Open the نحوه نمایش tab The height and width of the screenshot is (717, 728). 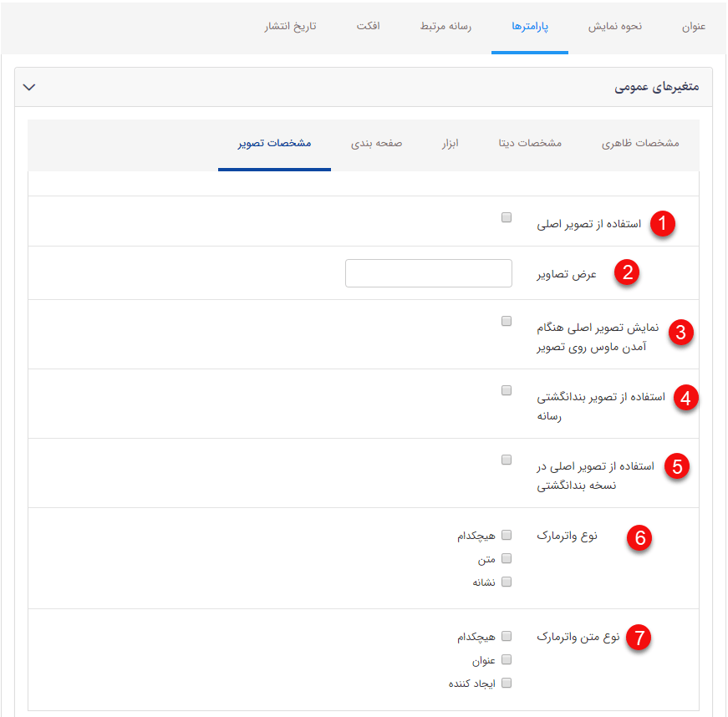tap(614, 26)
